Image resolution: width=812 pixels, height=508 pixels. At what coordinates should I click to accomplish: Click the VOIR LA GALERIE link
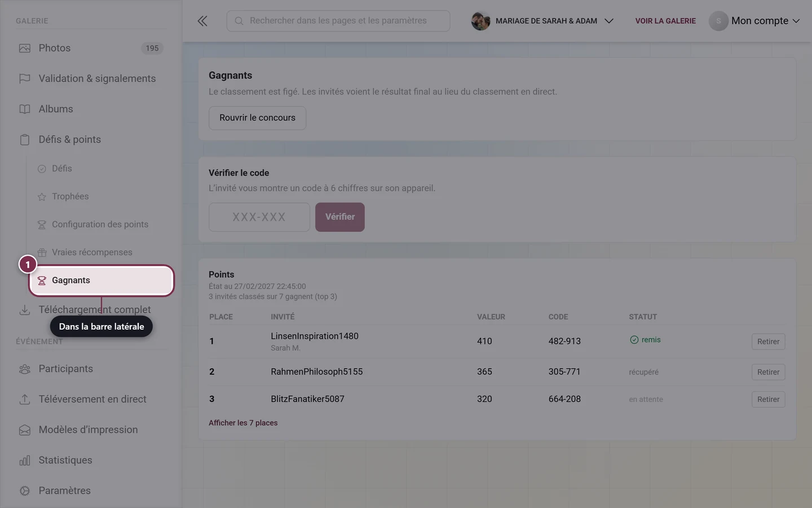click(x=665, y=21)
